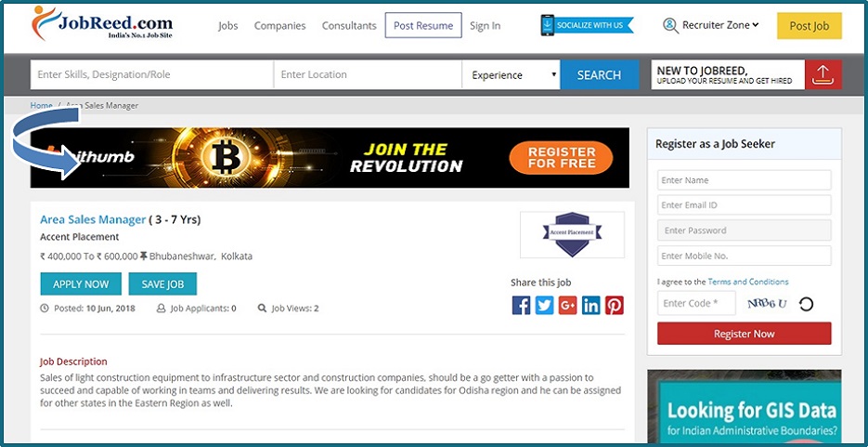Click the Post Resume nav button
Screen dimensions: 868x447
[423, 25]
